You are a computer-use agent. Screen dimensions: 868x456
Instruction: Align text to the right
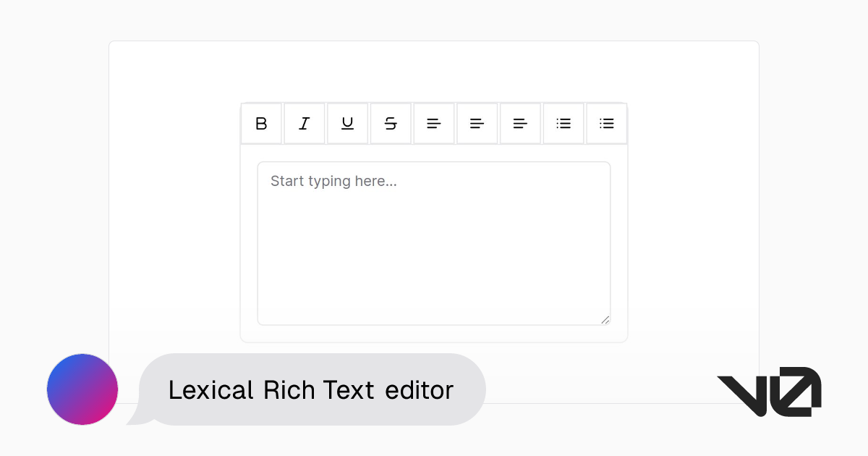[x=520, y=123]
